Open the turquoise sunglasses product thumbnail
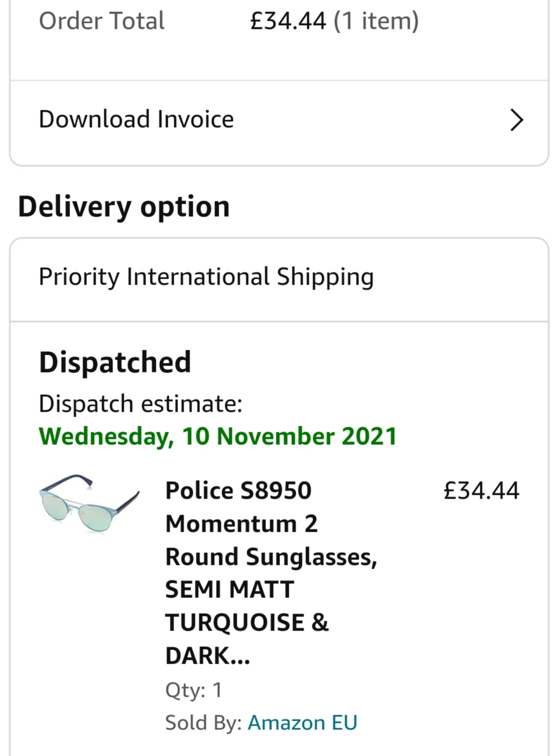Screen dimensions: 560x756 [x=90, y=503]
